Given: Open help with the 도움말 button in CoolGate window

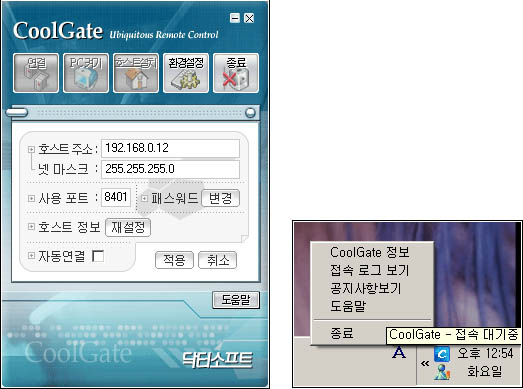Looking at the screenshot, I should point(236,300).
